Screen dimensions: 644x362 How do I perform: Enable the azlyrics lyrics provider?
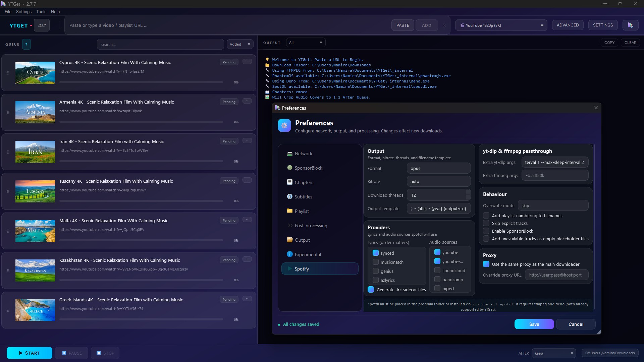[x=376, y=280]
